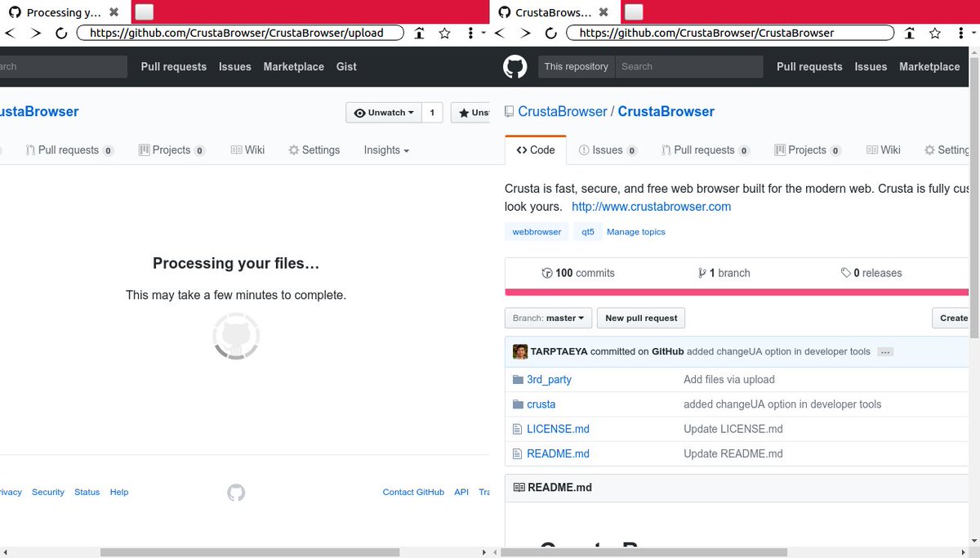
Task: Open the Wiki tab in the left pane
Action: 247,150
